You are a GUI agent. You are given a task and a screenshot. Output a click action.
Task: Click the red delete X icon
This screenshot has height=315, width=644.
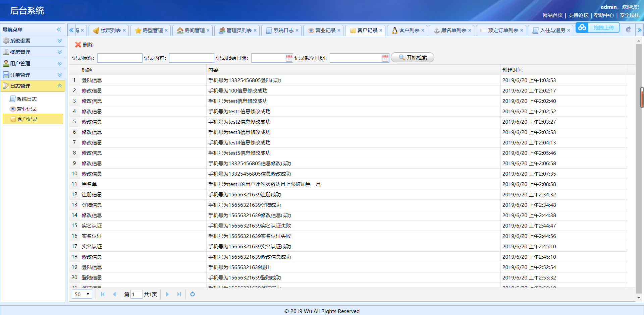pos(78,45)
